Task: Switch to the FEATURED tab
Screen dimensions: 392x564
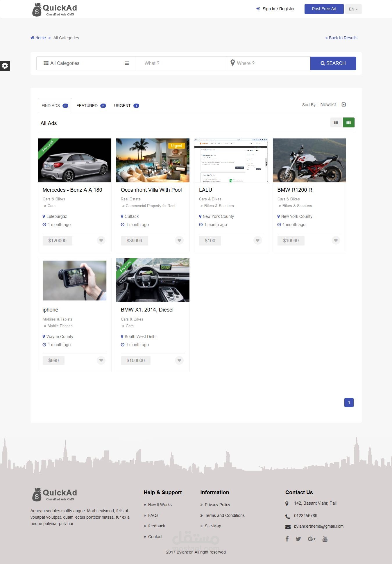Action: coord(91,106)
